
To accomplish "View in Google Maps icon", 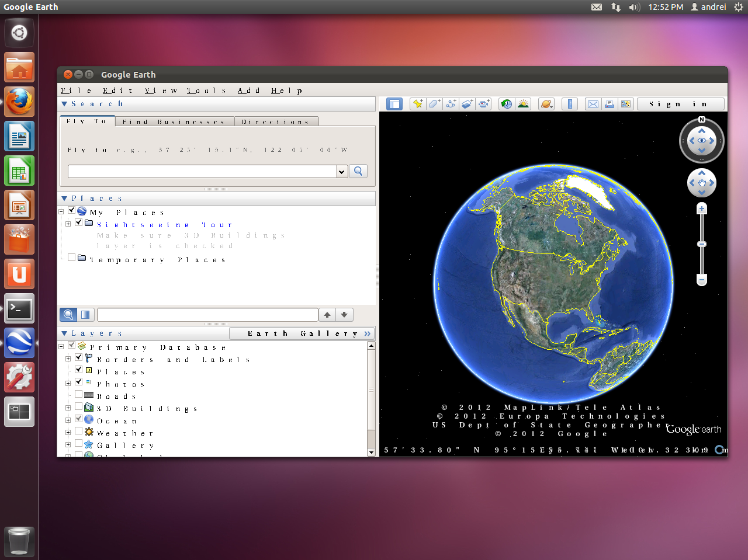I will pos(626,104).
